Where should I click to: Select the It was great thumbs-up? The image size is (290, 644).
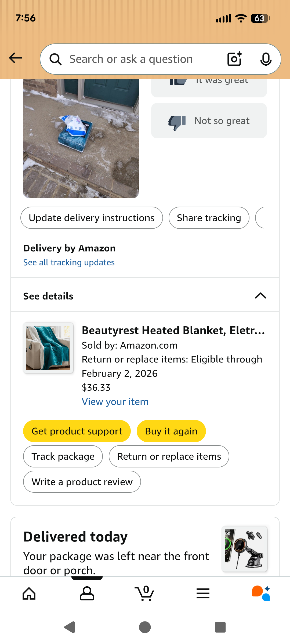coord(209,87)
